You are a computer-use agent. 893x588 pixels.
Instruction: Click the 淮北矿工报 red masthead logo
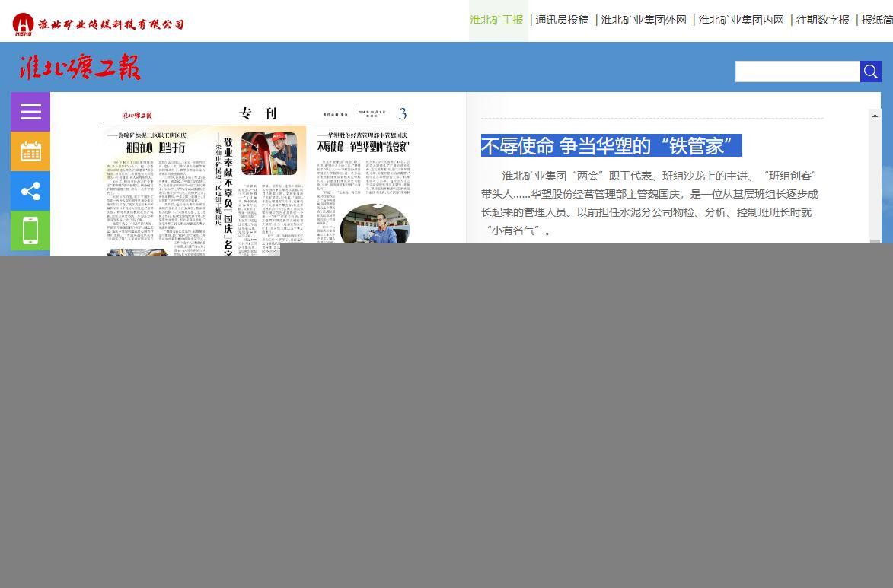tap(80, 67)
